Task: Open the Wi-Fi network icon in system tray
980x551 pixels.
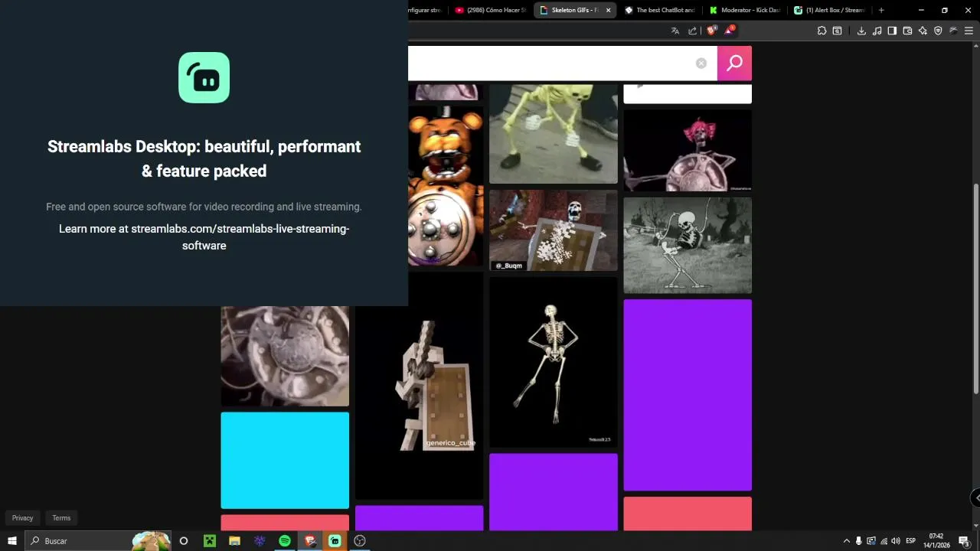Action: coord(884,541)
